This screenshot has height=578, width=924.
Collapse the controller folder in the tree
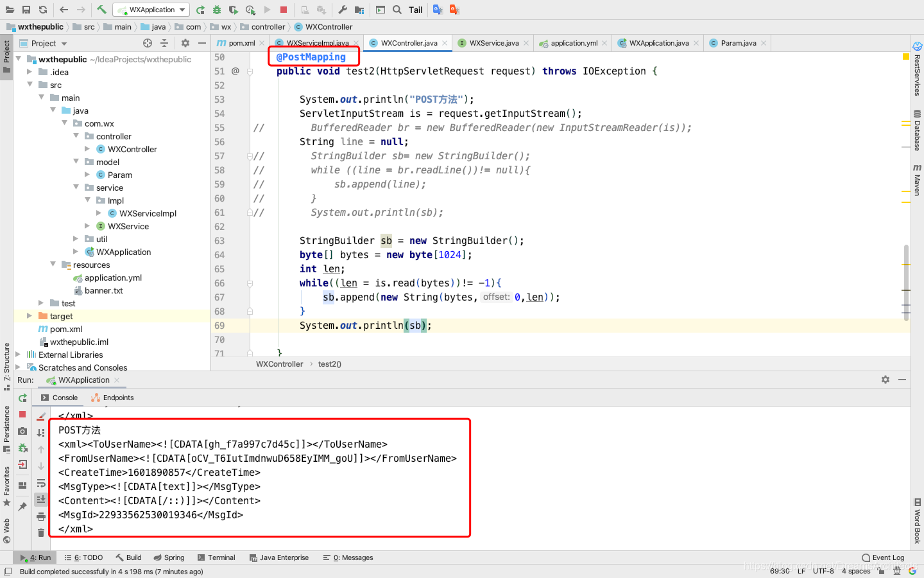pos(76,136)
